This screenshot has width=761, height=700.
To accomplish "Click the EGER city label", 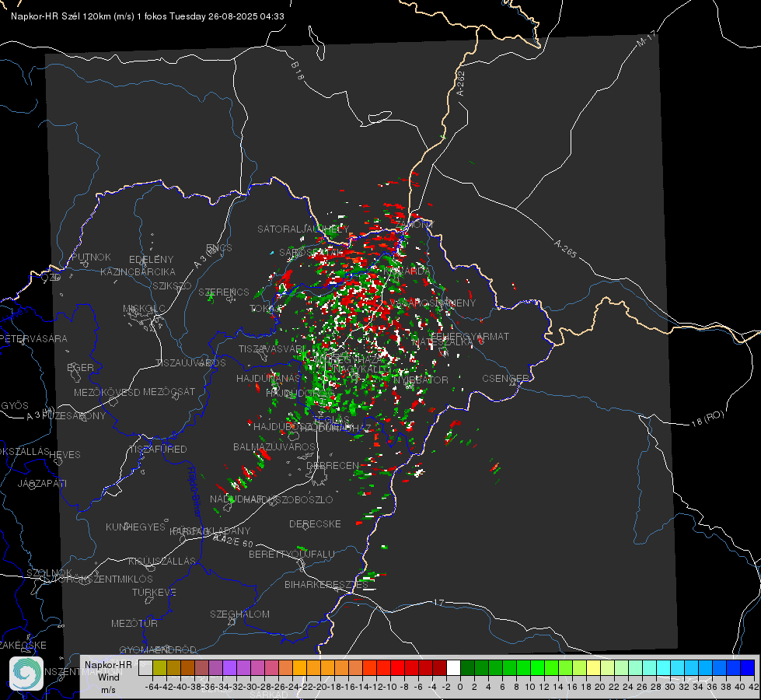I will 81,367.
